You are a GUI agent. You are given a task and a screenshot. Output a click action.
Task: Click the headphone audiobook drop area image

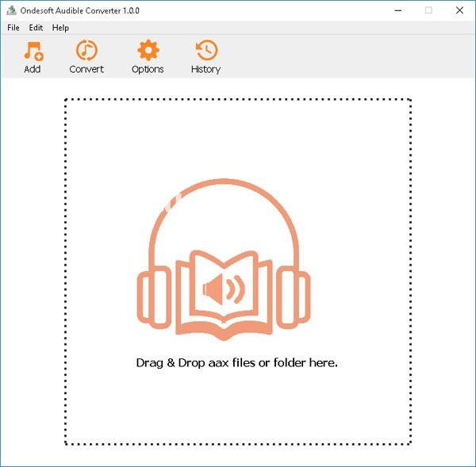[x=224, y=259]
